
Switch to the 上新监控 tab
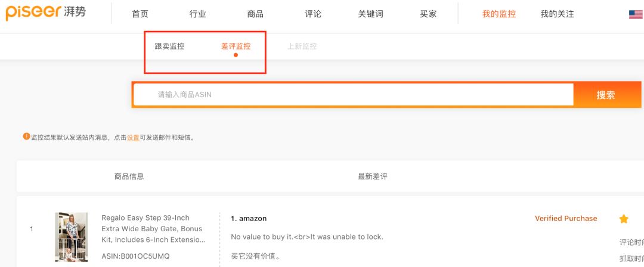point(302,46)
